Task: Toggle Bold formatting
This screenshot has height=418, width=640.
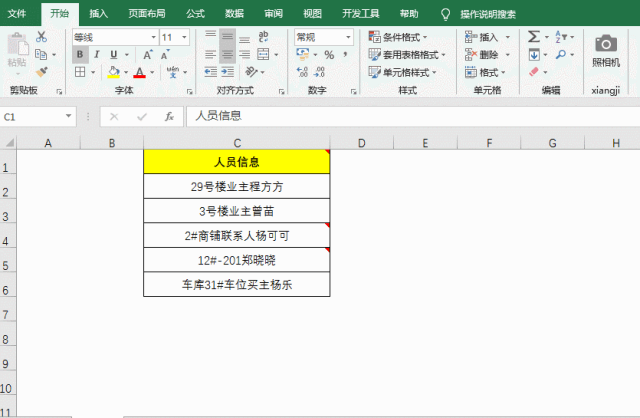Action: tap(79, 55)
